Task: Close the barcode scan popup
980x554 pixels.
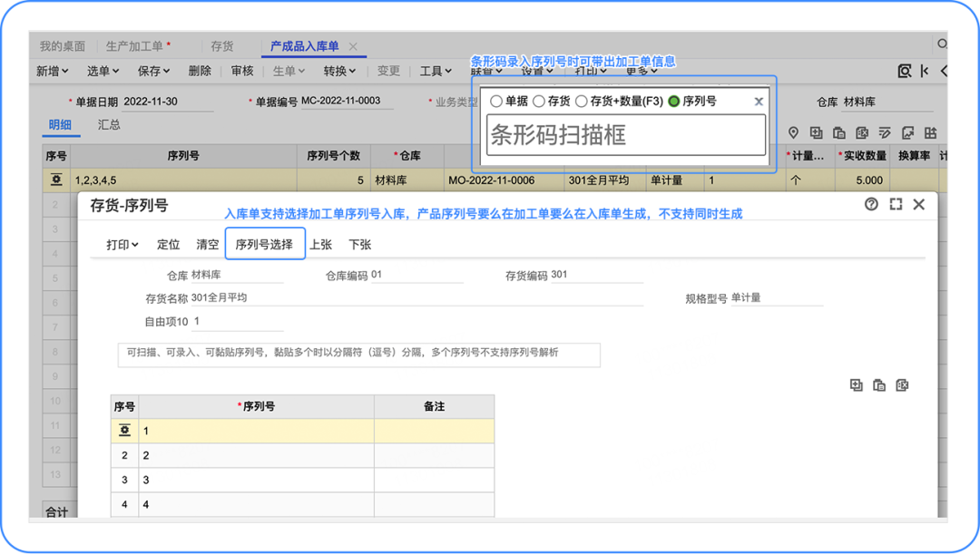Action: click(759, 102)
